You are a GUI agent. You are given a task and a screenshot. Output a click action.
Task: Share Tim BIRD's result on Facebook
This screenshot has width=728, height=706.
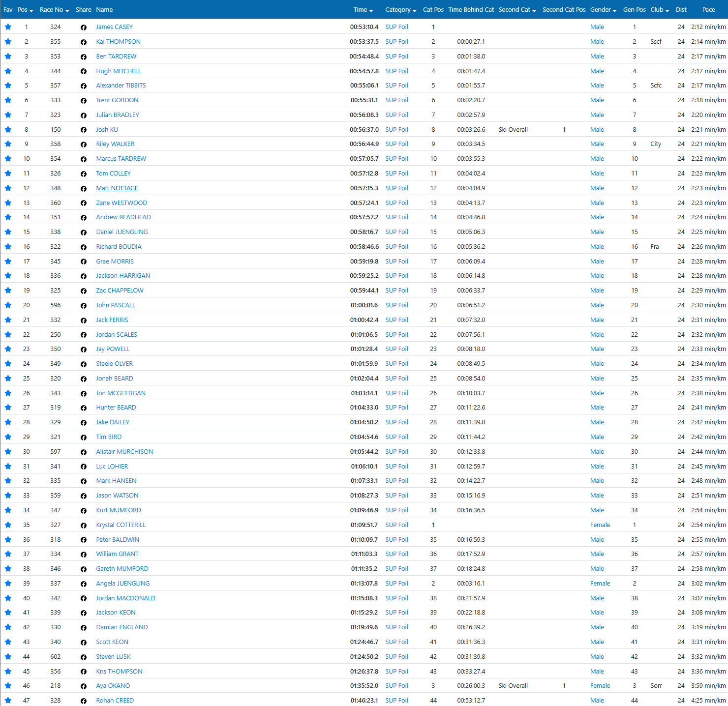[x=84, y=438]
